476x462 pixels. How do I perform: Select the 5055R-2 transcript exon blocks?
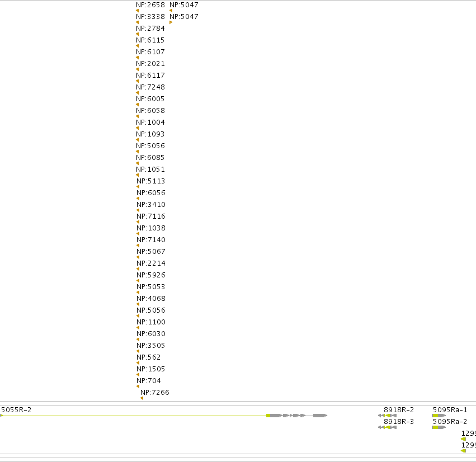[297, 416]
